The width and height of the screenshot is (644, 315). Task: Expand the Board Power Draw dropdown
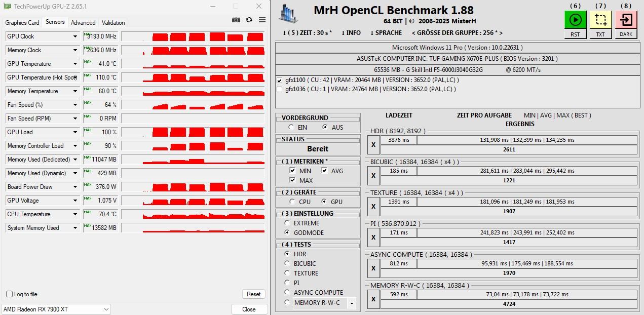pyautogui.click(x=75, y=187)
